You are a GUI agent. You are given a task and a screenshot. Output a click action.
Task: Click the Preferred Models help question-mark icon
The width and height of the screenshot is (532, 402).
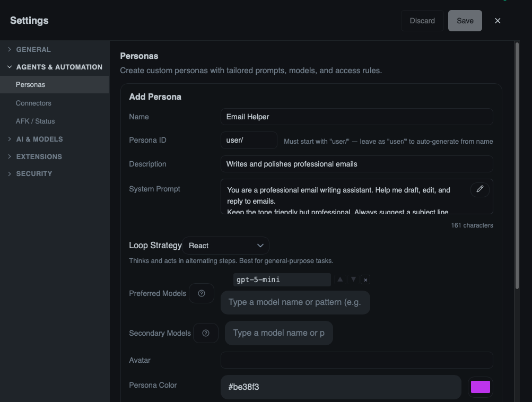[x=202, y=293]
